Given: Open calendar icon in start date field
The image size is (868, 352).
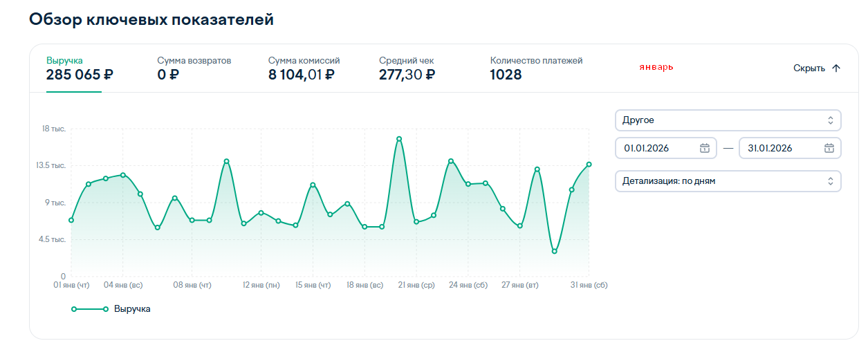Looking at the screenshot, I should 704,148.
